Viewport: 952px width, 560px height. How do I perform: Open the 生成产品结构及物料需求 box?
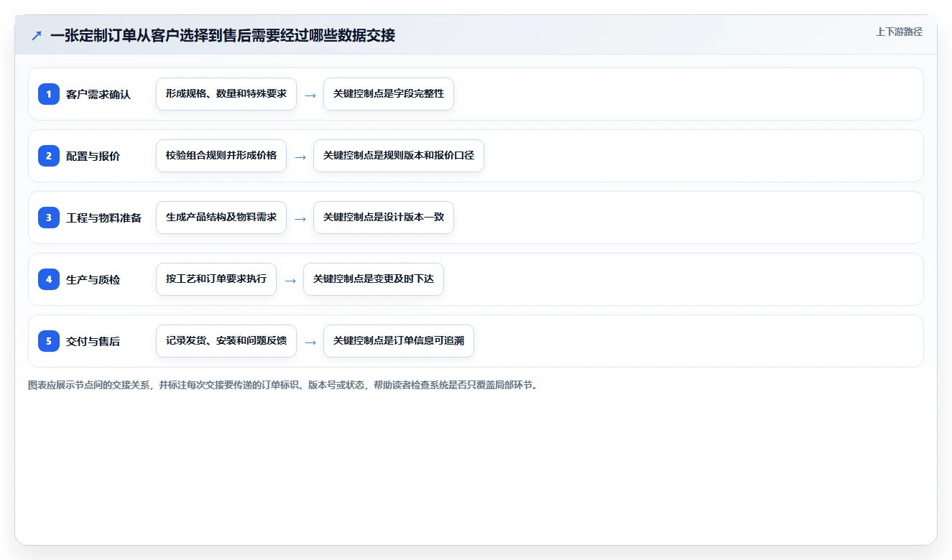pyautogui.click(x=221, y=218)
